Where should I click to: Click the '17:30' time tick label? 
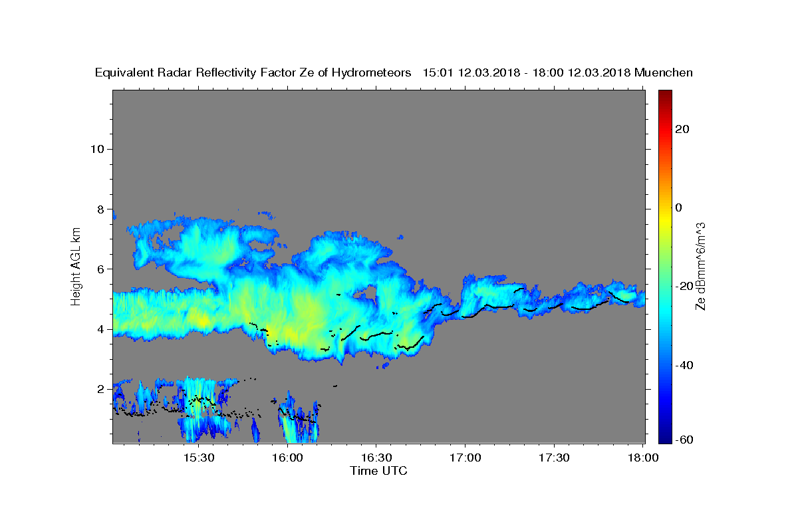(x=553, y=458)
